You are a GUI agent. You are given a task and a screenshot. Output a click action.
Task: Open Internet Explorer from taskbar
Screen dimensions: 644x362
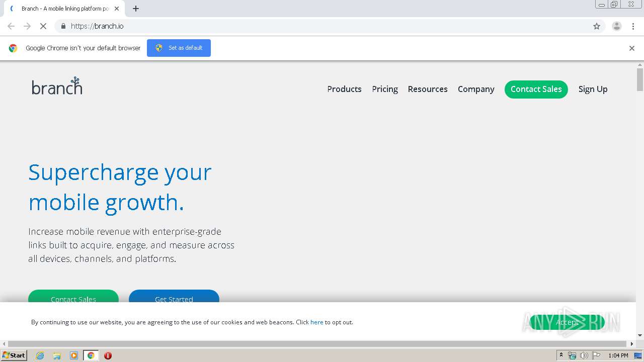[40, 355]
